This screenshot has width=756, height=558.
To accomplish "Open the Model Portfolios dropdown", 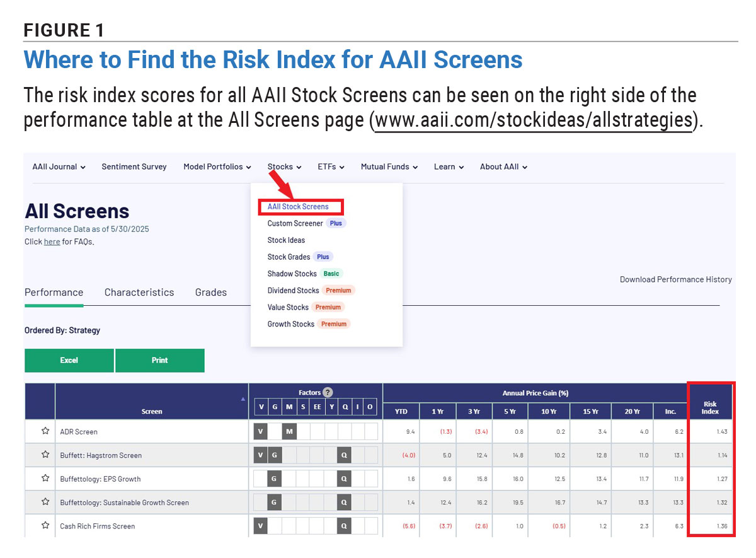I will [217, 166].
